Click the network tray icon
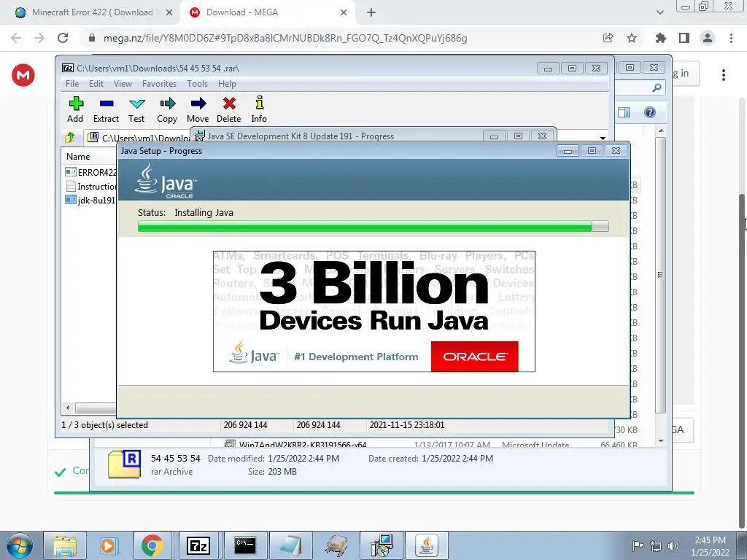 click(656, 545)
